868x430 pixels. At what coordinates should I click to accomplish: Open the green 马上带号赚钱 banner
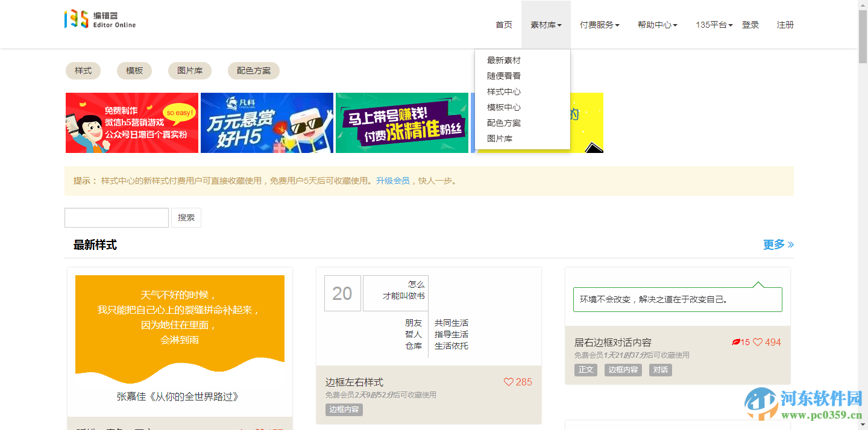402,123
